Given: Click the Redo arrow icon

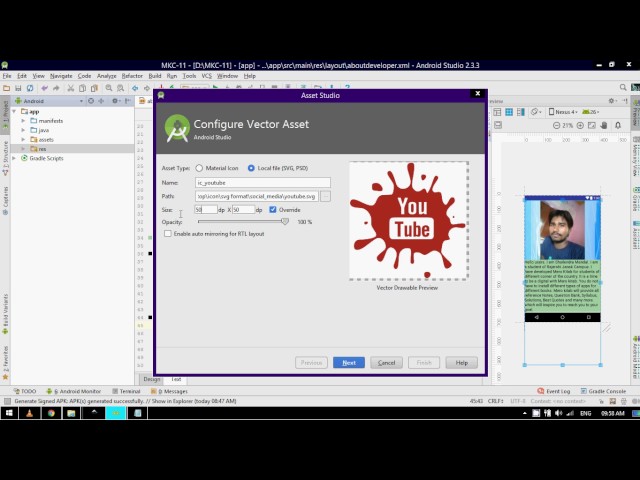Looking at the screenshot, I should click(x=56, y=88).
